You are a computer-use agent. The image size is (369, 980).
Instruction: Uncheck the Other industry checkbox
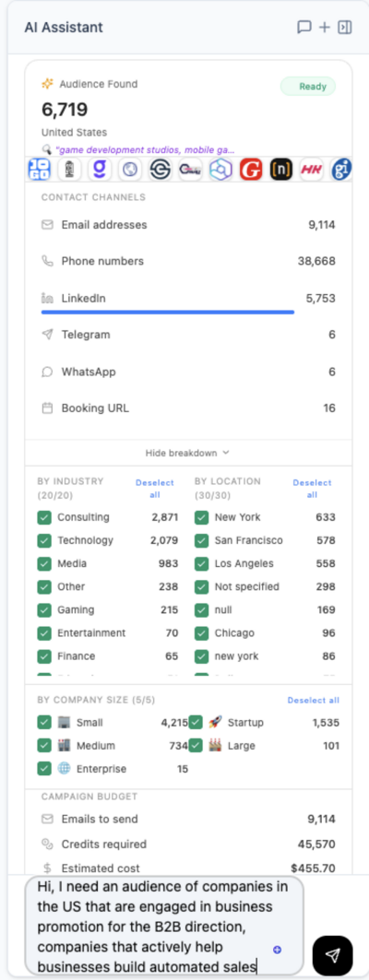[x=43, y=586]
